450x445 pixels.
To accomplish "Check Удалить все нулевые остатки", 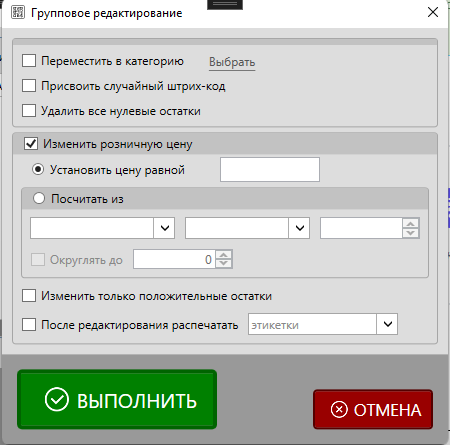I will [29, 111].
